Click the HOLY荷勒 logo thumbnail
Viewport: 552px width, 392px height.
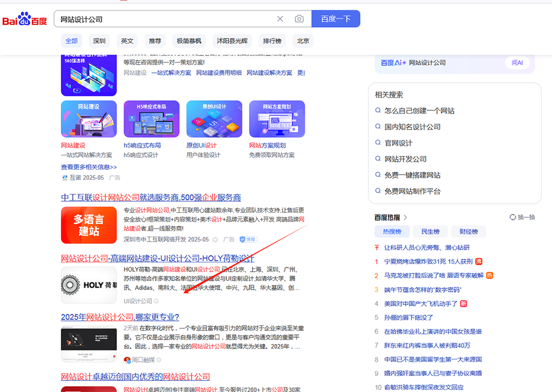89,285
